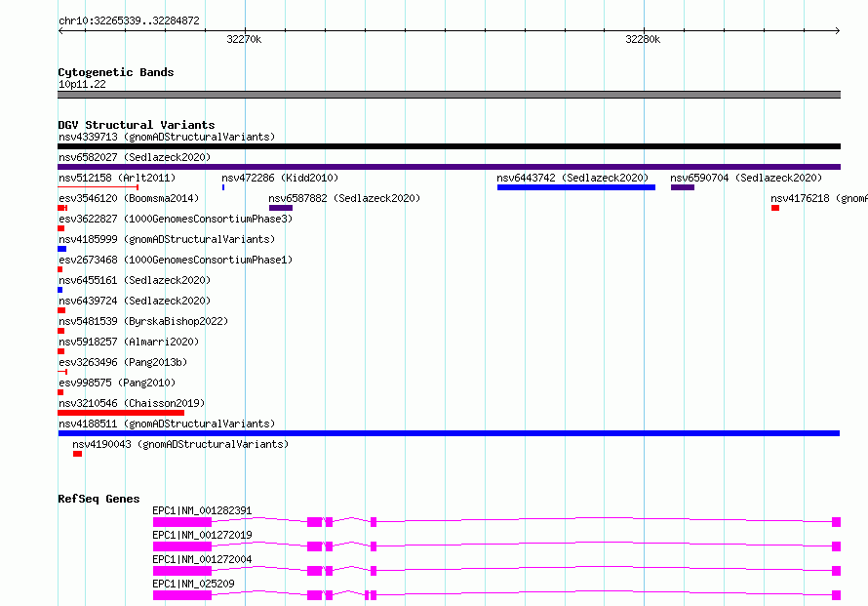
Task: Click the purple nsv6582027 variant bar
Action: click(x=449, y=167)
